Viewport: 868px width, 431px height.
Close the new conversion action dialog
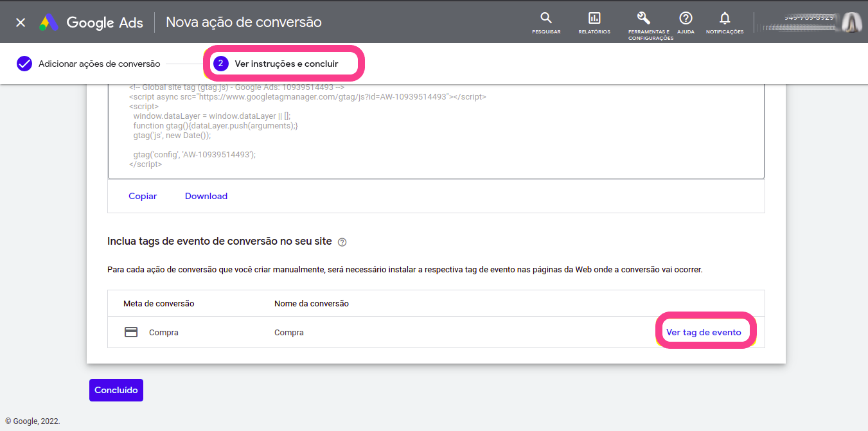[21, 22]
